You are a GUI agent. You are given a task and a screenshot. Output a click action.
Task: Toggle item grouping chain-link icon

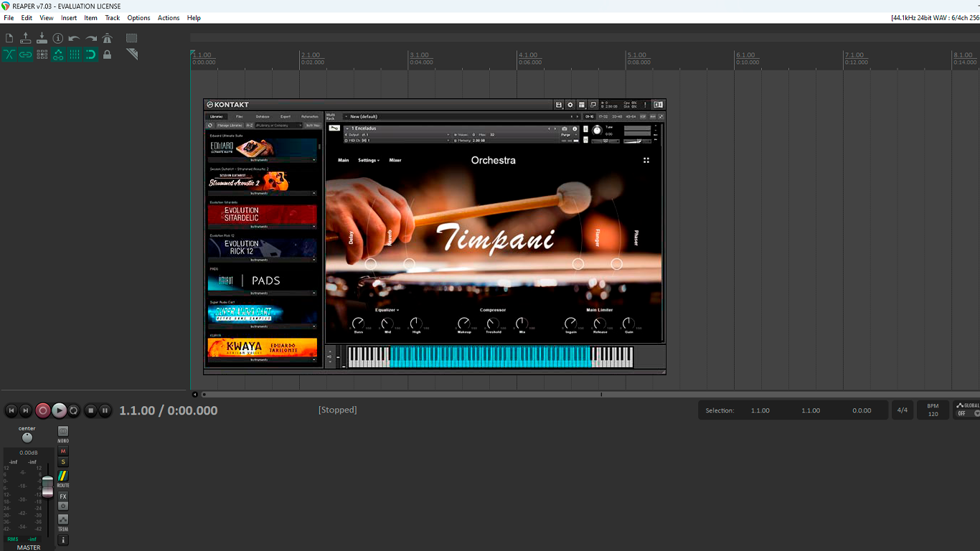(x=26, y=55)
